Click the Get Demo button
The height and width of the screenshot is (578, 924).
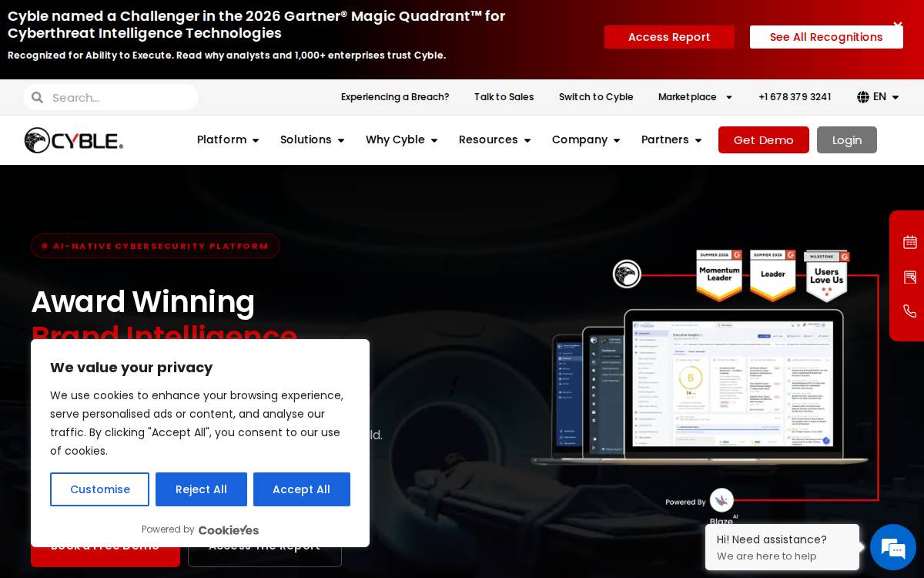click(x=764, y=140)
